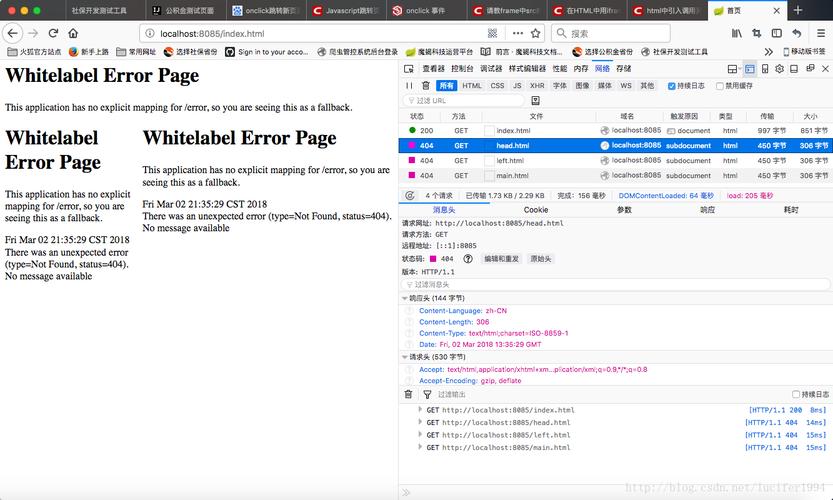Filter requests by WS type

pos(626,86)
